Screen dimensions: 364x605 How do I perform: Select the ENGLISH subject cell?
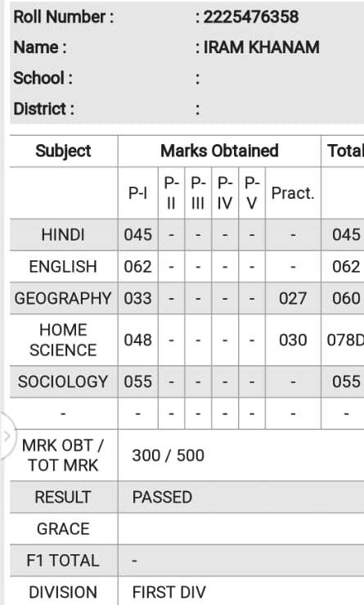tap(63, 267)
